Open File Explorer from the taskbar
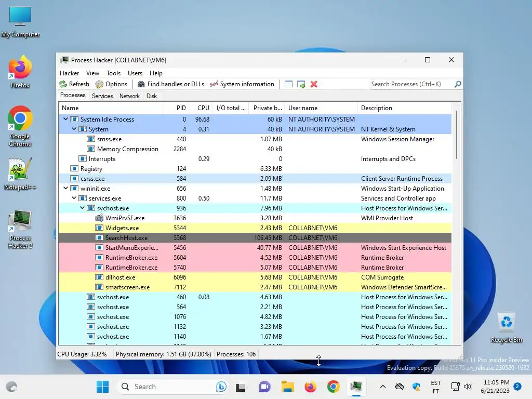The height and width of the screenshot is (399, 532). pos(287,387)
